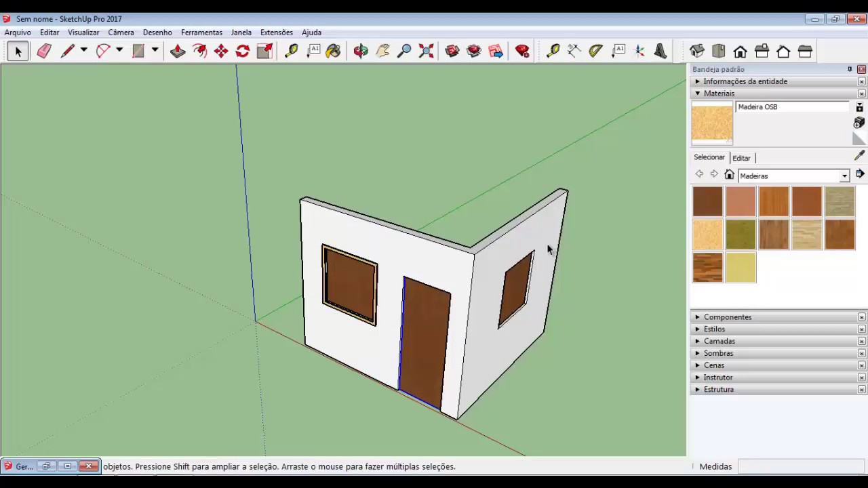Viewport: 868px width, 488px height.
Task: Choose the Offset tool
Action: point(199,51)
